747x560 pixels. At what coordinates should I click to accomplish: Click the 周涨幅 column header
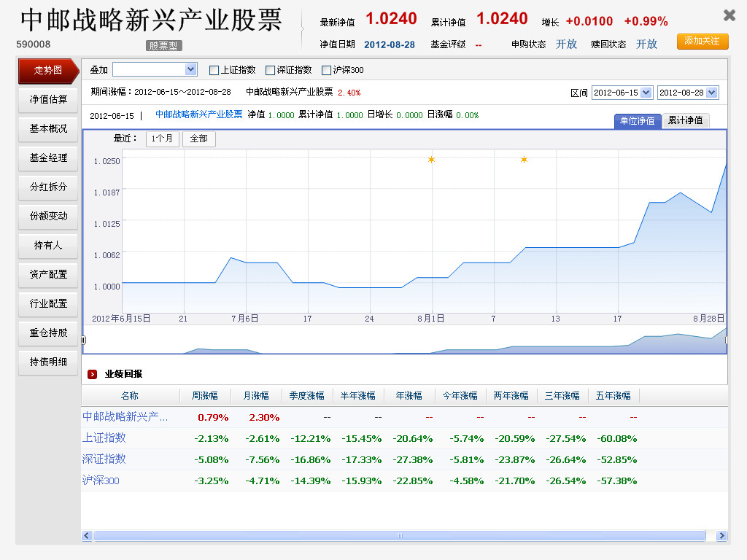pos(205,396)
